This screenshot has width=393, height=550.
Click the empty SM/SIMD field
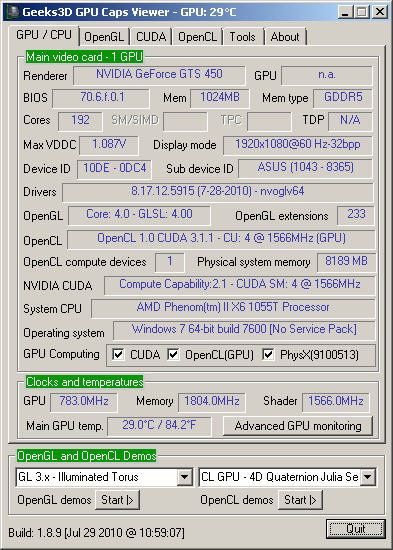pyautogui.click(x=185, y=121)
